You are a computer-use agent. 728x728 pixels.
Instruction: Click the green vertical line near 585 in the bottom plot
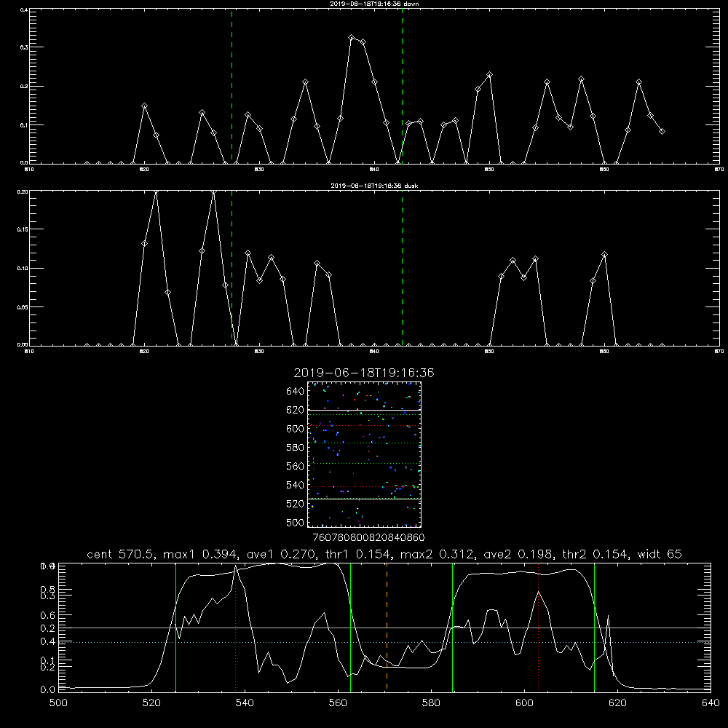point(452,627)
